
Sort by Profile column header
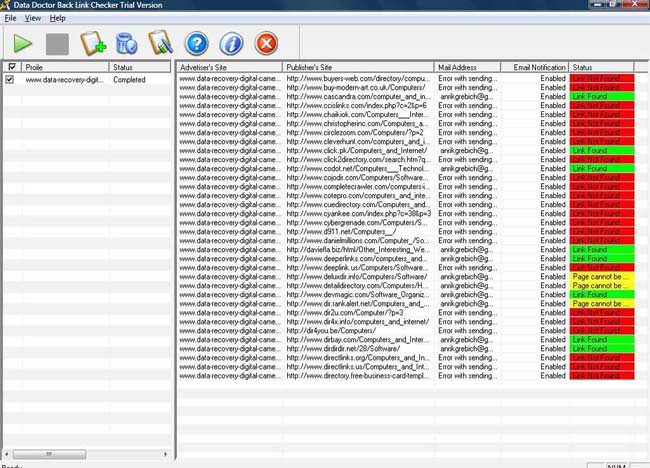click(65, 67)
